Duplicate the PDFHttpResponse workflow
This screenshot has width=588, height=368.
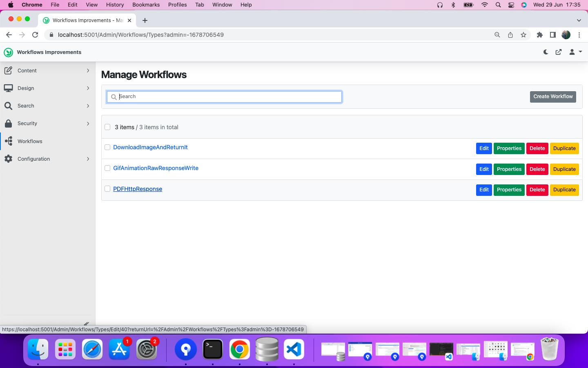click(x=564, y=190)
